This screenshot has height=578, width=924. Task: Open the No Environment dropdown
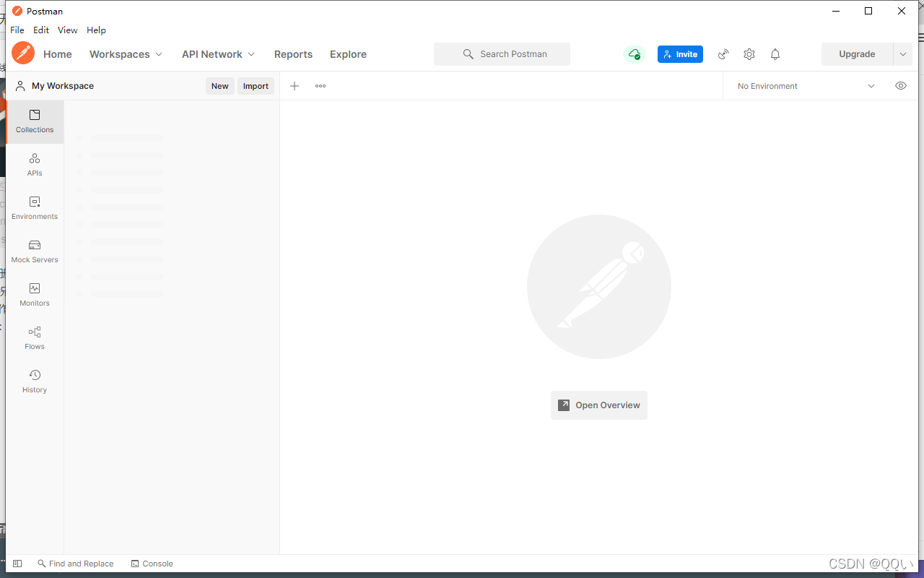[x=806, y=86]
